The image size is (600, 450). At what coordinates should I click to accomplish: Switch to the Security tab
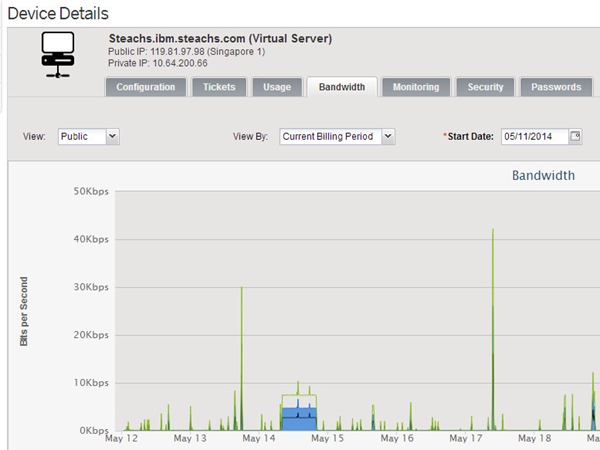(486, 87)
